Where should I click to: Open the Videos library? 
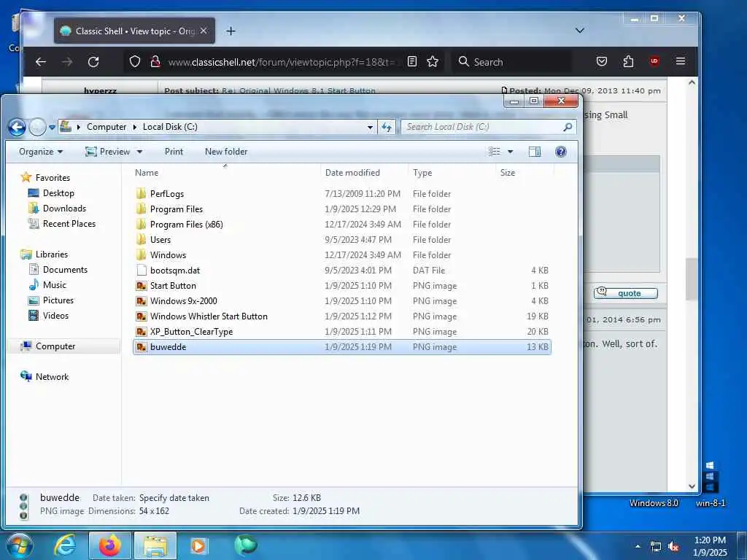pos(55,315)
